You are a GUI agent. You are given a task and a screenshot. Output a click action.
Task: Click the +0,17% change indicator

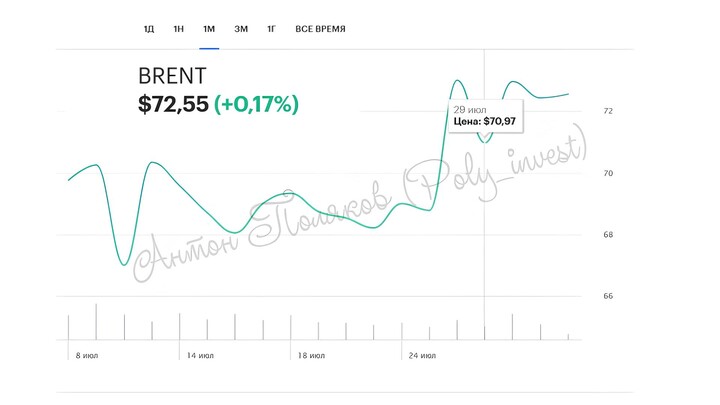coord(256,103)
